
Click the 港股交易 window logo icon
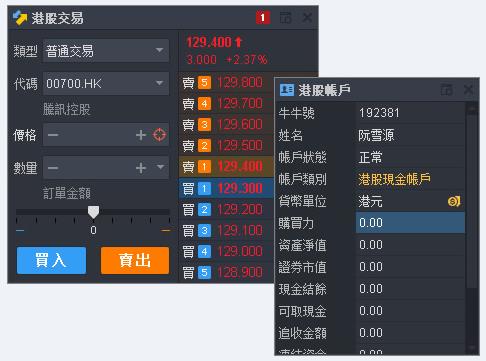coord(20,18)
